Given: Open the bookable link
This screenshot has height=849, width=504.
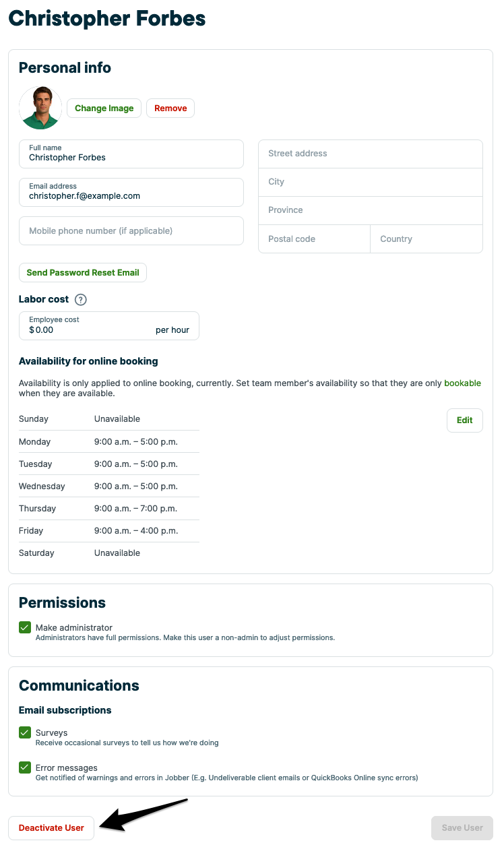Looking at the screenshot, I should click(x=462, y=383).
